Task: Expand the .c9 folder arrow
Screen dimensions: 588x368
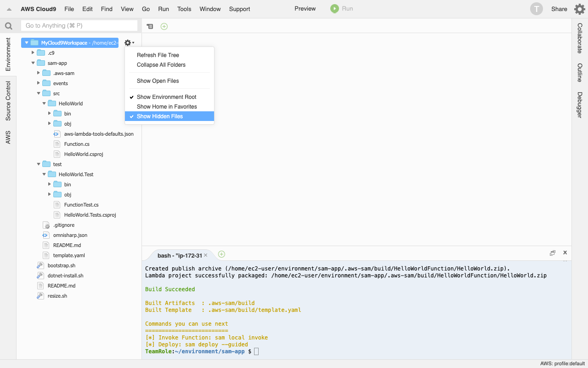Action: [x=33, y=53]
